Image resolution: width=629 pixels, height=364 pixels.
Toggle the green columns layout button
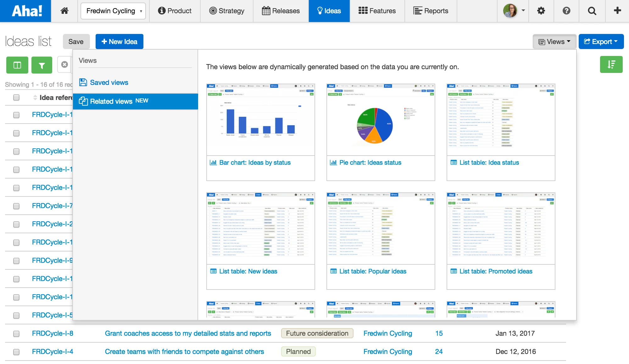tap(17, 65)
